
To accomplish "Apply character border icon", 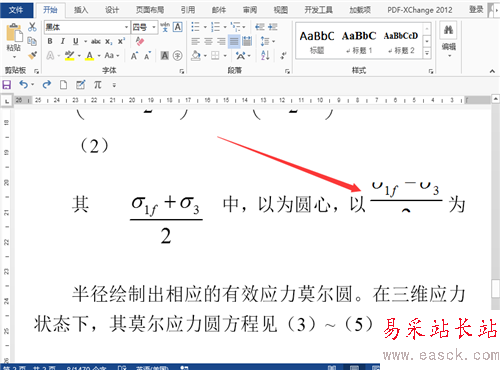I will [178, 27].
